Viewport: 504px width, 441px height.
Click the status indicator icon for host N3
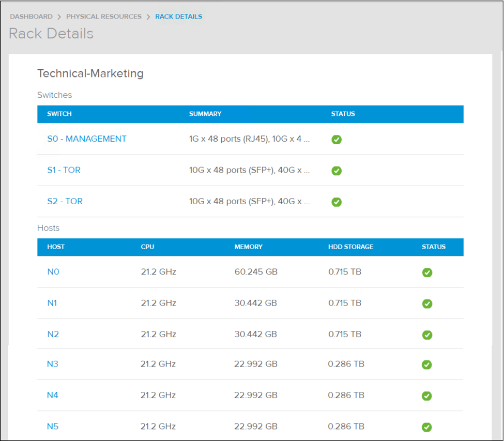[x=427, y=365]
